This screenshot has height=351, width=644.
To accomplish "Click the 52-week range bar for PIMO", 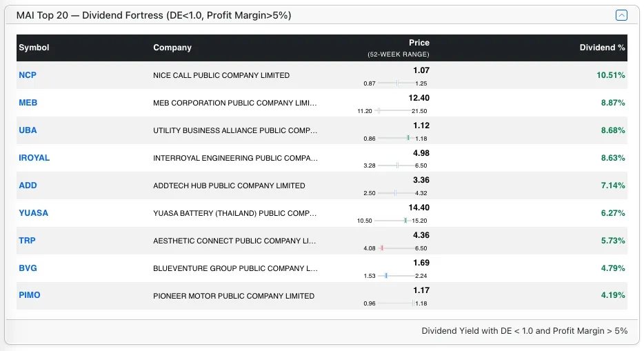I will click(x=396, y=303).
